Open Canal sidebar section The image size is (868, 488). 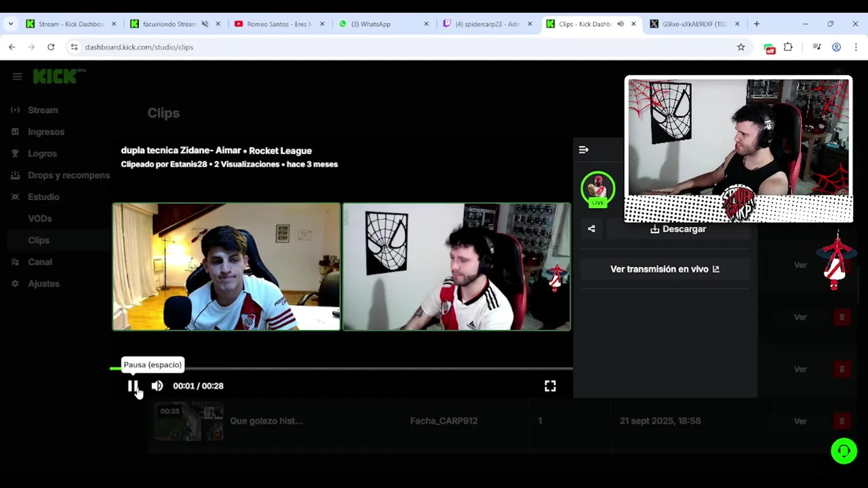tap(40, 262)
